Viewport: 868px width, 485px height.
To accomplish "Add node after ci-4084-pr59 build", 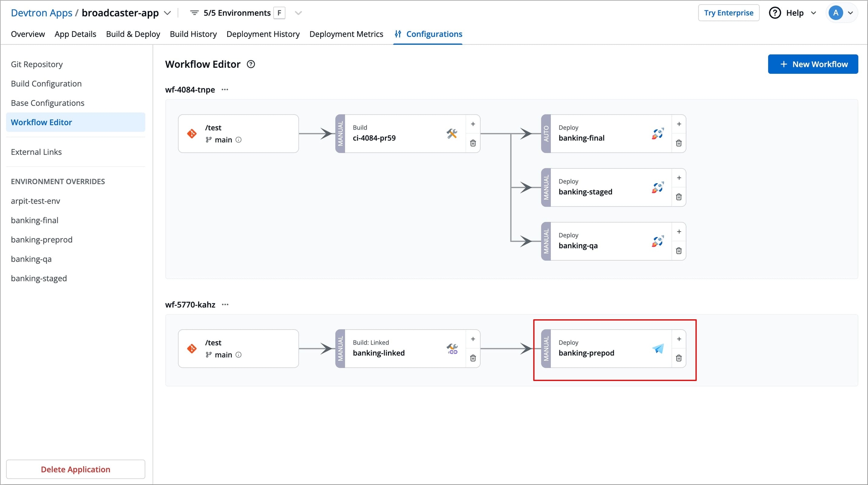I will click(473, 124).
